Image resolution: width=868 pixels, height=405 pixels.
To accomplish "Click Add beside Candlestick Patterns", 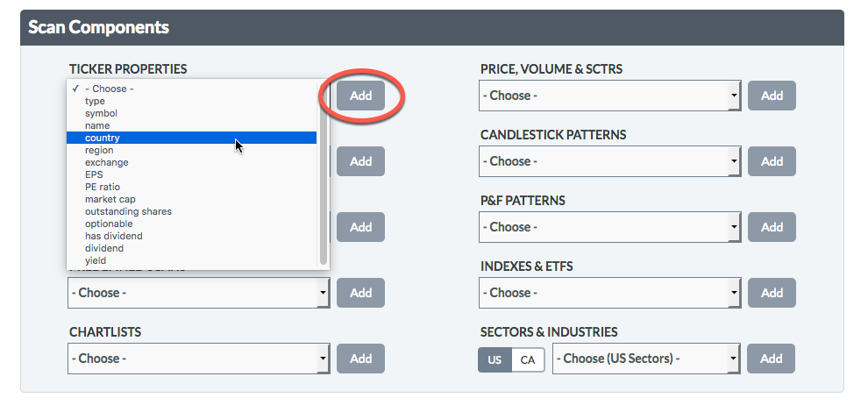I will coord(772,161).
